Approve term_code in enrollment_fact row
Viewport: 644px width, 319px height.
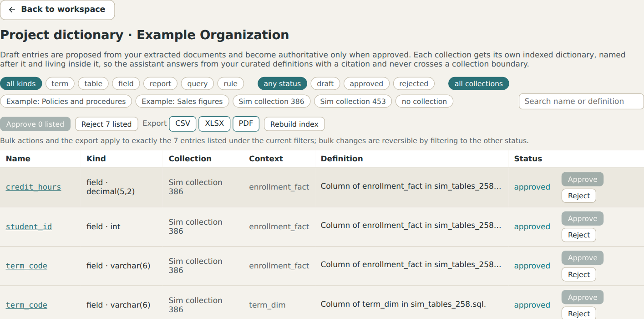583,257
